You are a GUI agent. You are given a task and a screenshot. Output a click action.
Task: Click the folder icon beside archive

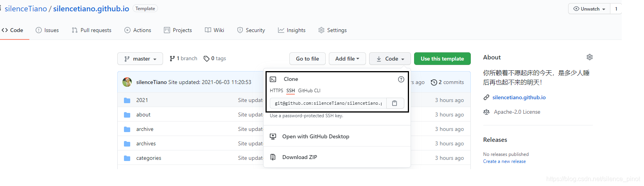coord(127,129)
